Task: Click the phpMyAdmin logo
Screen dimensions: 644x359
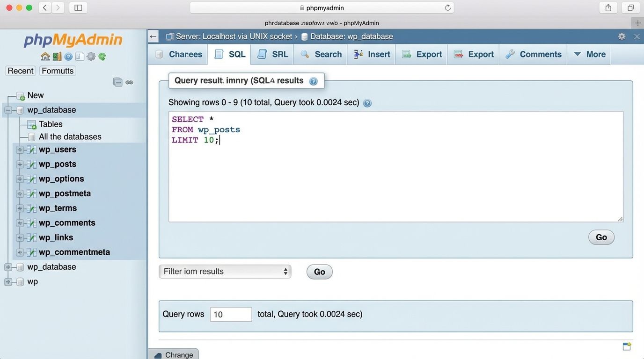Action: pos(73,41)
